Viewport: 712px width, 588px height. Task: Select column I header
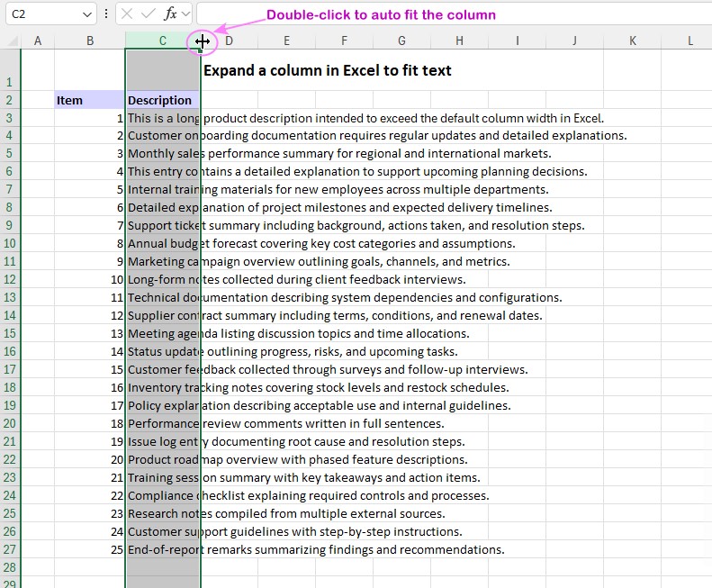pyautogui.click(x=518, y=41)
